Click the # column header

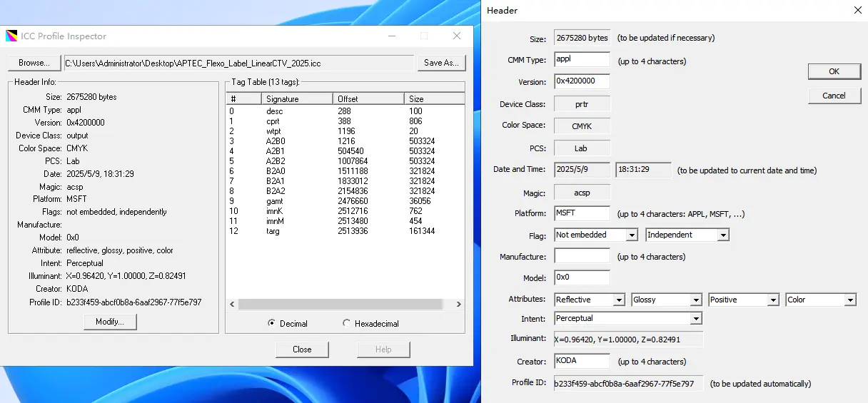point(244,99)
